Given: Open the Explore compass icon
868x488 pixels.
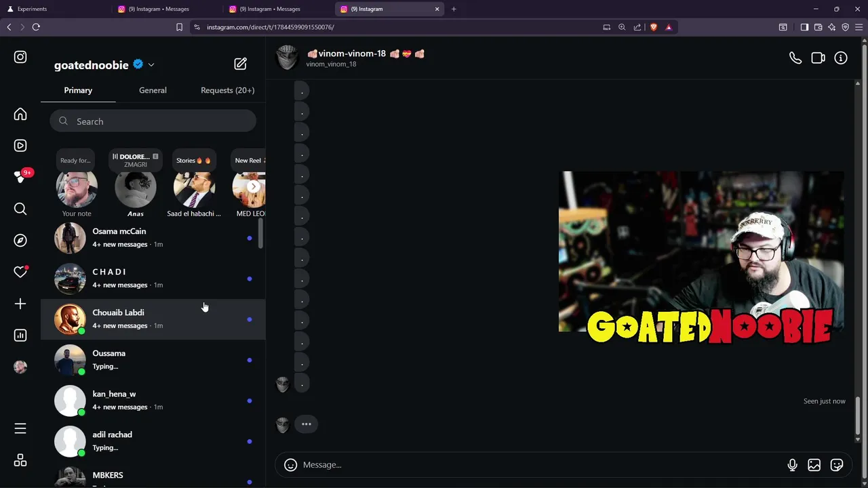Looking at the screenshot, I should pyautogui.click(x=20, y=241).
